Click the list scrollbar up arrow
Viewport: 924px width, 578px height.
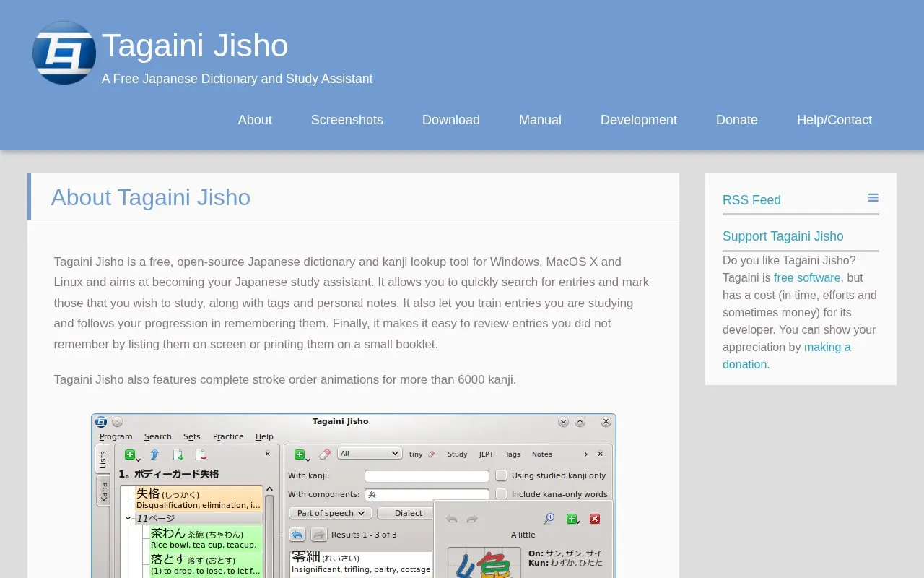pos(270,490)
